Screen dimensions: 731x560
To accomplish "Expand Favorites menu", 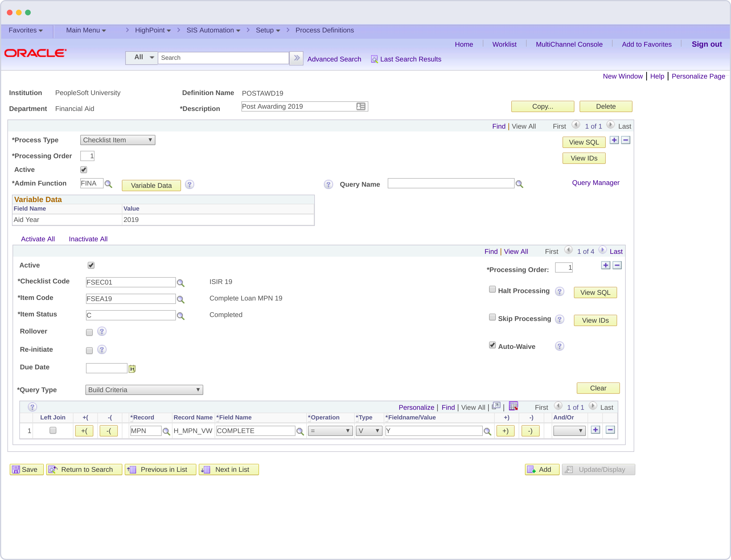I will tap(26, 30).
